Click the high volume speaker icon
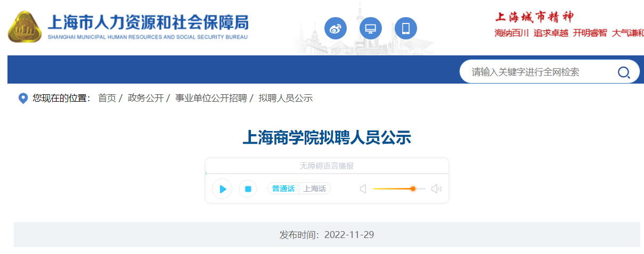The width and height of the screenshot is (644, 254). tap(436, 189)
